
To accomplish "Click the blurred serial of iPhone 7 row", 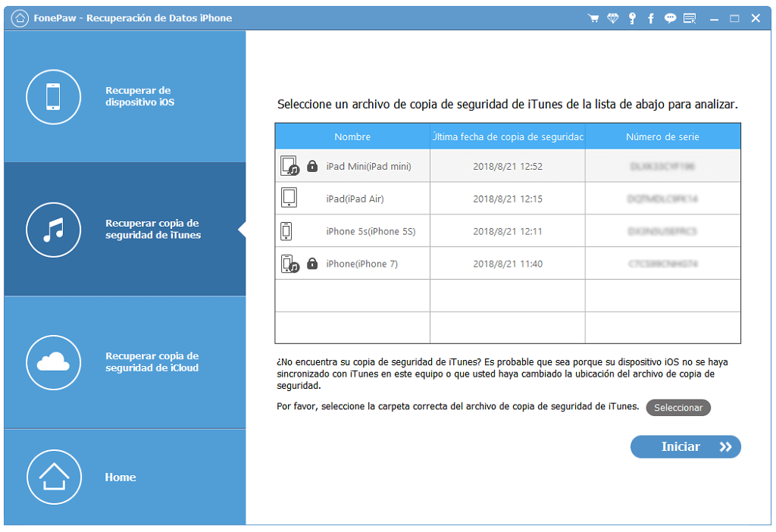I will pos(662,264).
